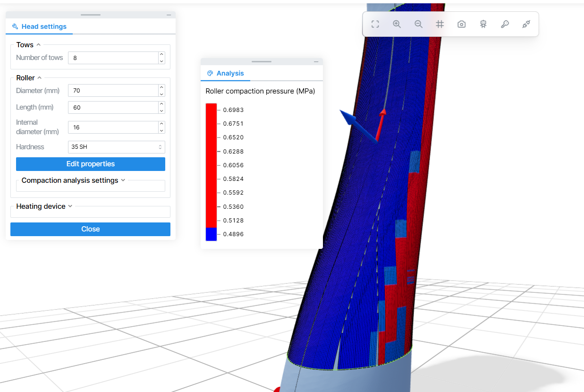Decrease the roller Length value
The width and height of the screenshot is (584, 392).
(x=161, y=111)
